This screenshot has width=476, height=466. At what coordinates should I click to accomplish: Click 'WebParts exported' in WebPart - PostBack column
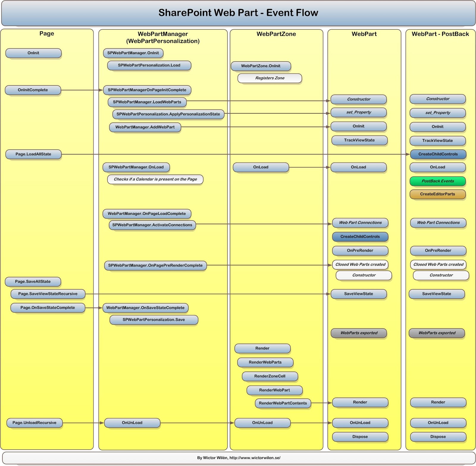coord(437,333)
